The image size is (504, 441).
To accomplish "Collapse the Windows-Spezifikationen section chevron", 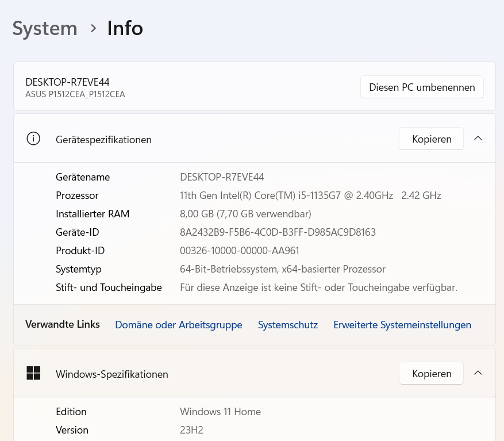I will point(478,373).
